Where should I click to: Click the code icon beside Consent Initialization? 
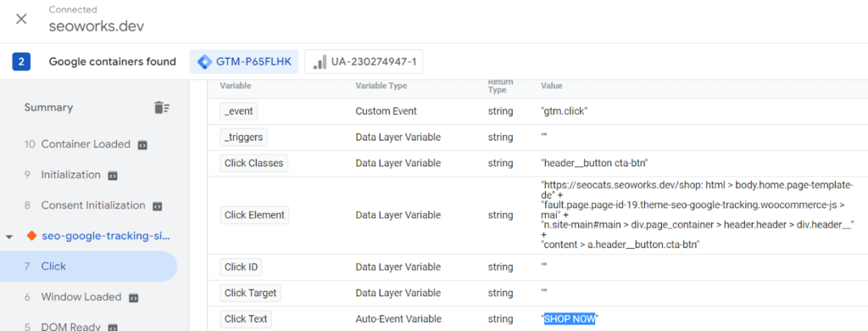(157, 205)
